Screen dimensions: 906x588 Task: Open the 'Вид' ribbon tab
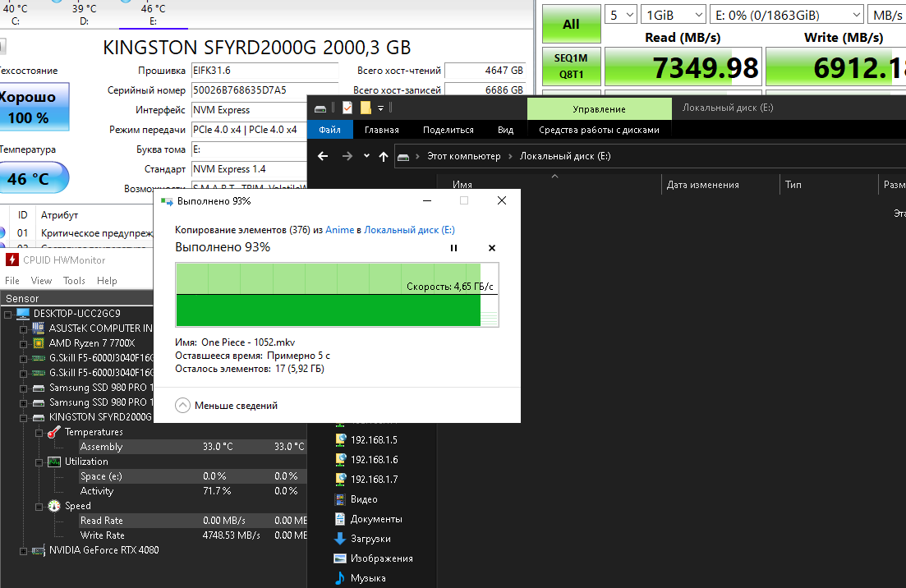click(x=506, y=130)
